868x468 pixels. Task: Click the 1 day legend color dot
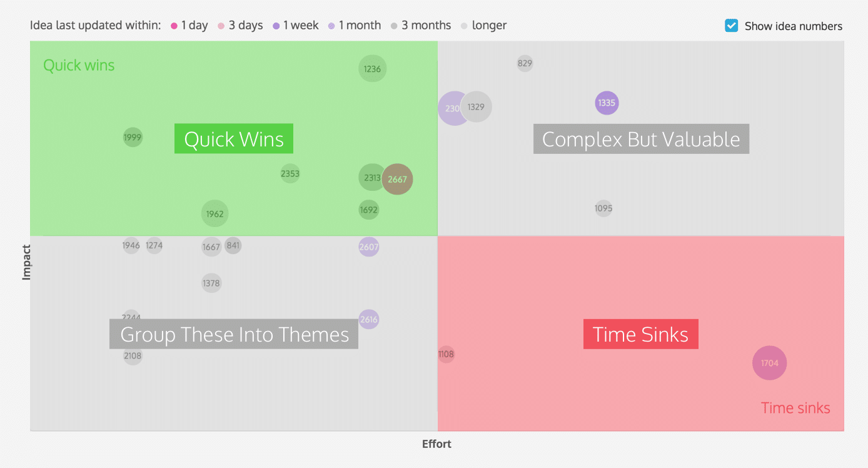point(174,26)
